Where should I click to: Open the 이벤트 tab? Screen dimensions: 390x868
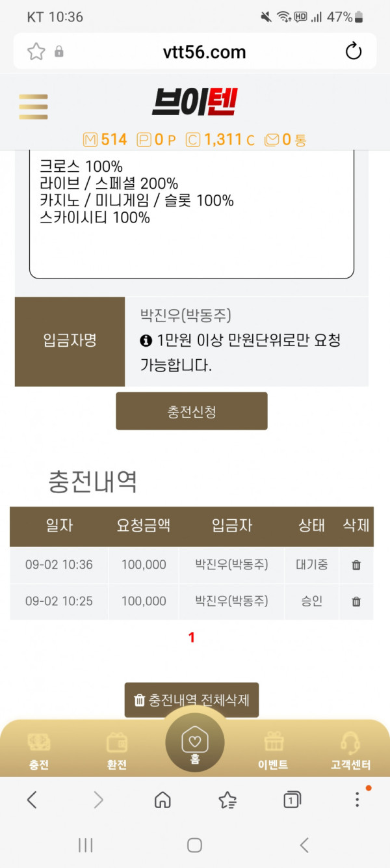[274, 750]
